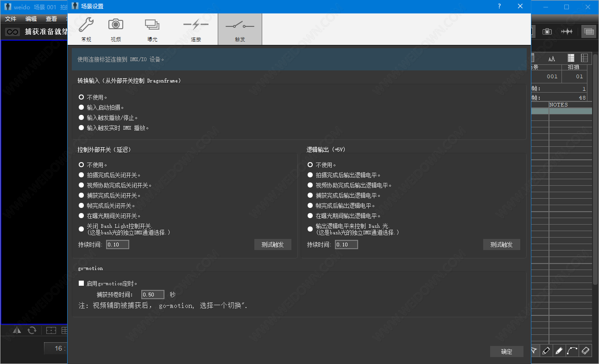Click the rotate arrows icon below viewport
This screenshot has height=364, width=599.
coord(32,330)
